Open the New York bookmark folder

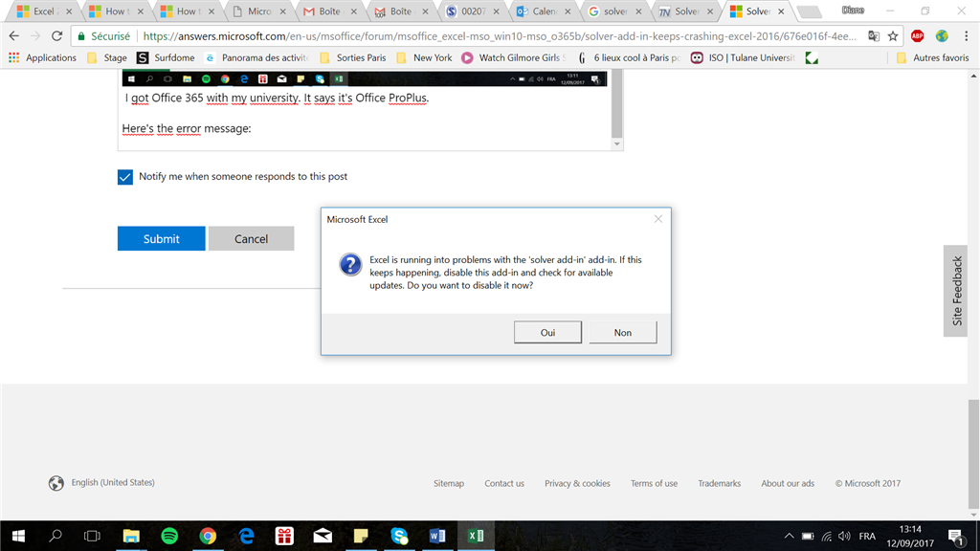(x=424, y=57)
